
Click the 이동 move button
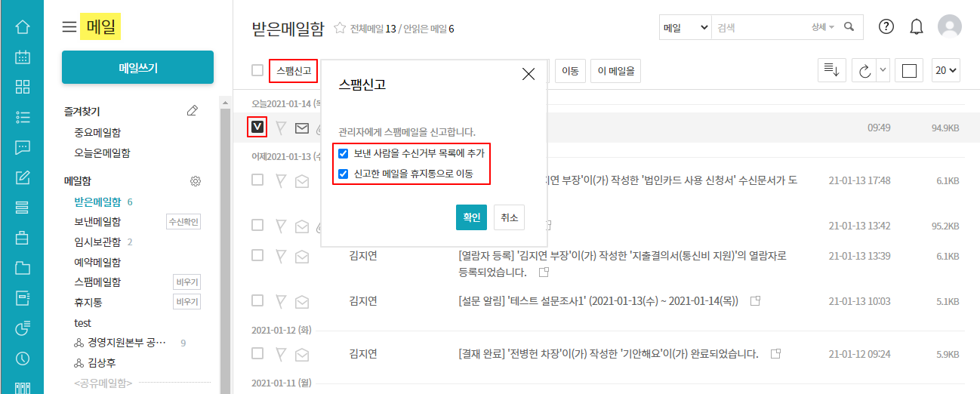tap(570, 71)
